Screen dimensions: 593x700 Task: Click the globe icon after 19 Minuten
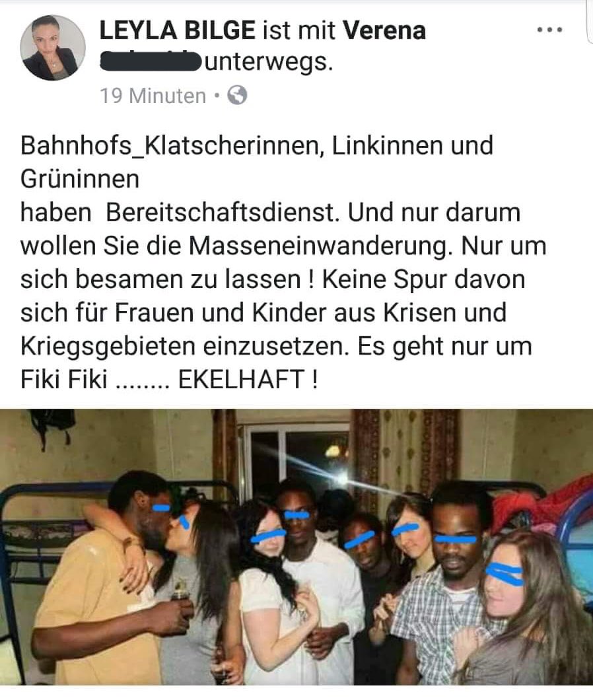click(237, 95)
